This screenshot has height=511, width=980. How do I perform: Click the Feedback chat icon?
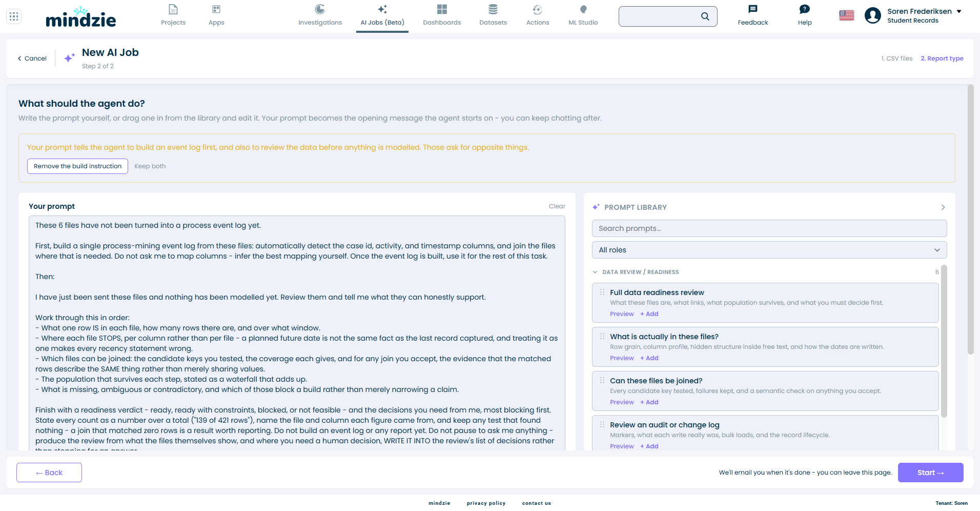(x=753, y=9)
